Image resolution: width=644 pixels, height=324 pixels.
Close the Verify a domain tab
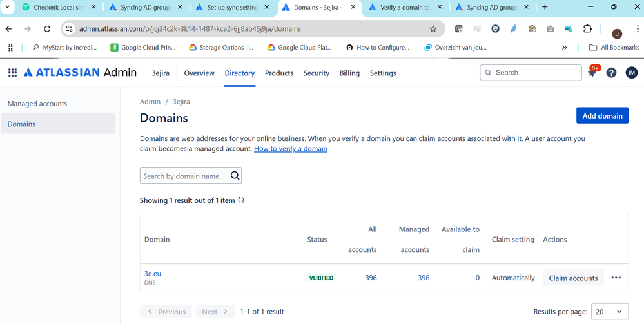[440, 7]
